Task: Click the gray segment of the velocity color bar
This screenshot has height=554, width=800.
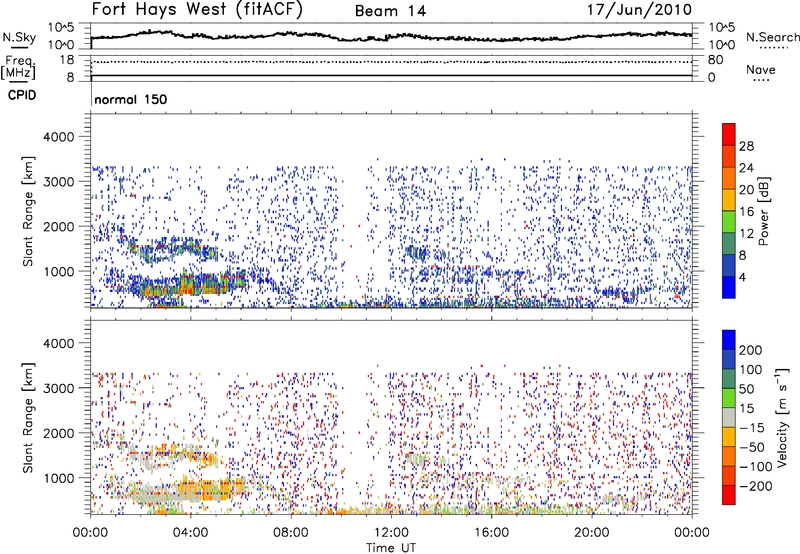Action: [x=729, y=417]
